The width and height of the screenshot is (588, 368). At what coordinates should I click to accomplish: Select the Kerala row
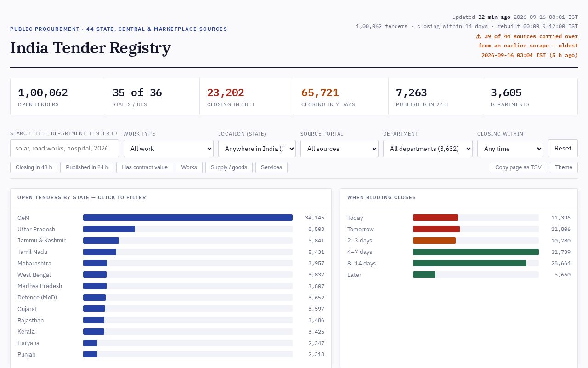(171, 332)
